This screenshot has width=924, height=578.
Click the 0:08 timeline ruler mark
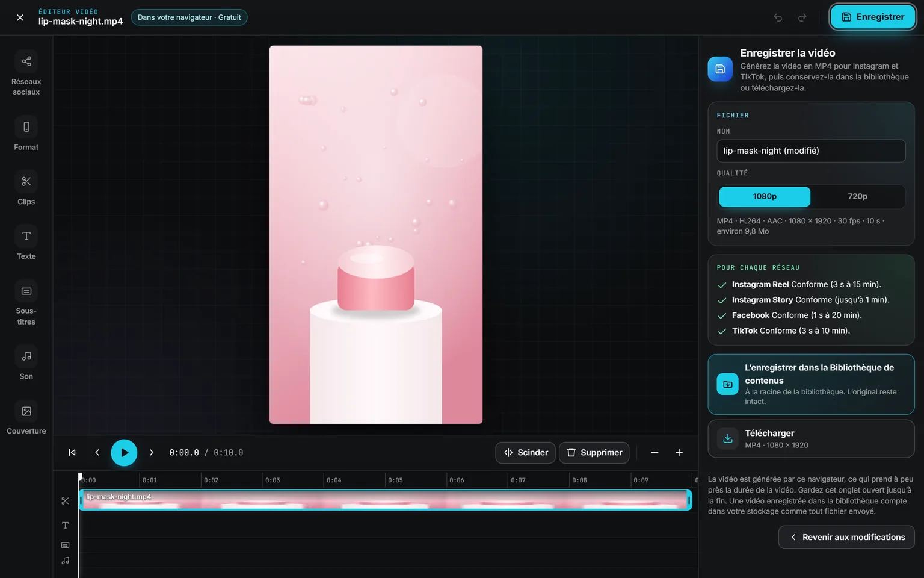(579, 480)
